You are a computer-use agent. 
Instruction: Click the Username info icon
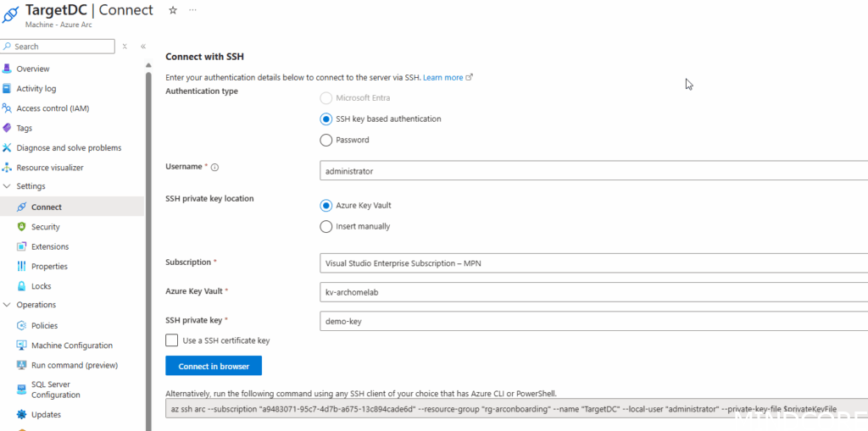point(214,168)
